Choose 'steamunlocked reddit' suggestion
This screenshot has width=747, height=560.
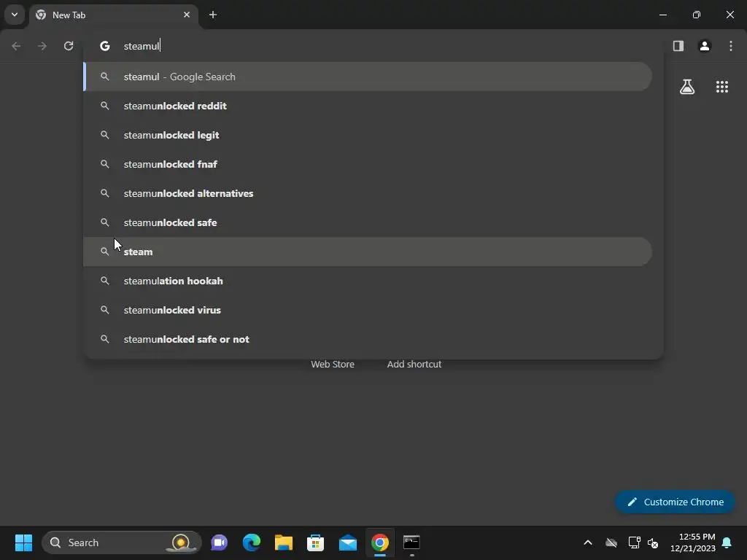click(x=368, y=106)
